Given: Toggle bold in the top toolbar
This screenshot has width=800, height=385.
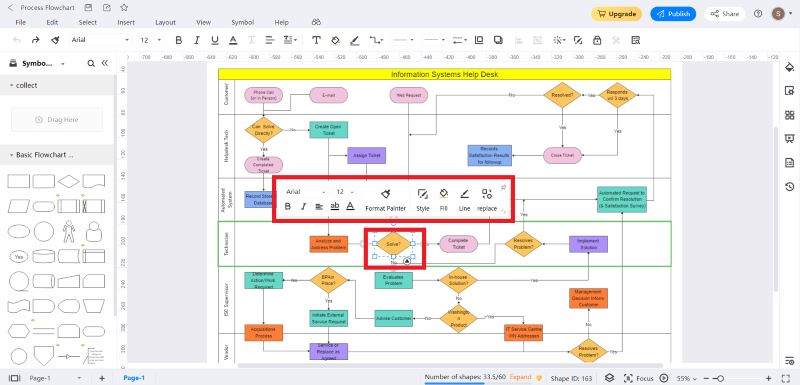Looking at the screenshot, I should 179,40.
